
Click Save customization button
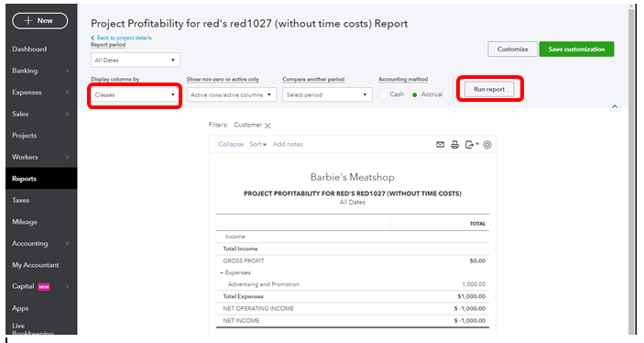(x=576, y=49)
